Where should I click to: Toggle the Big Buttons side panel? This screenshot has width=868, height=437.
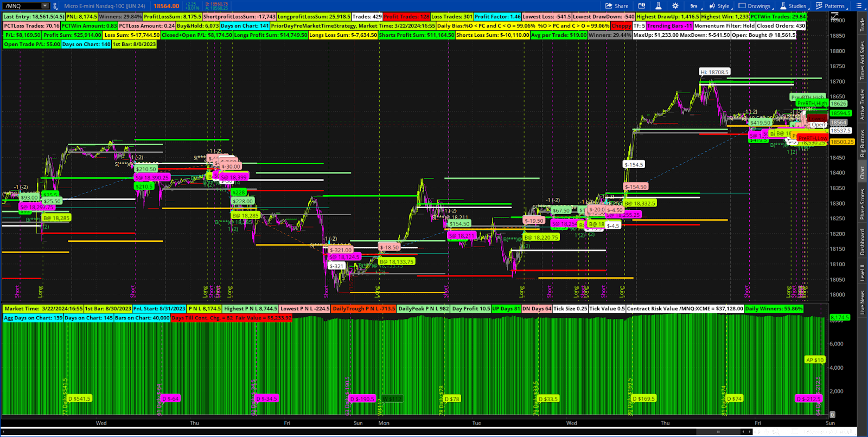coord(862,144)
